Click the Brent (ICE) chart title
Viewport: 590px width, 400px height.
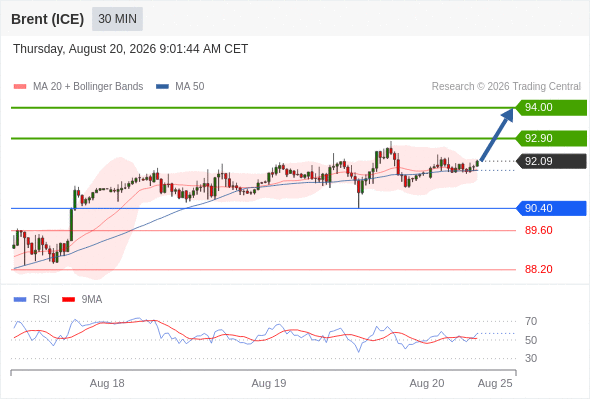click(x=47, y=19)
